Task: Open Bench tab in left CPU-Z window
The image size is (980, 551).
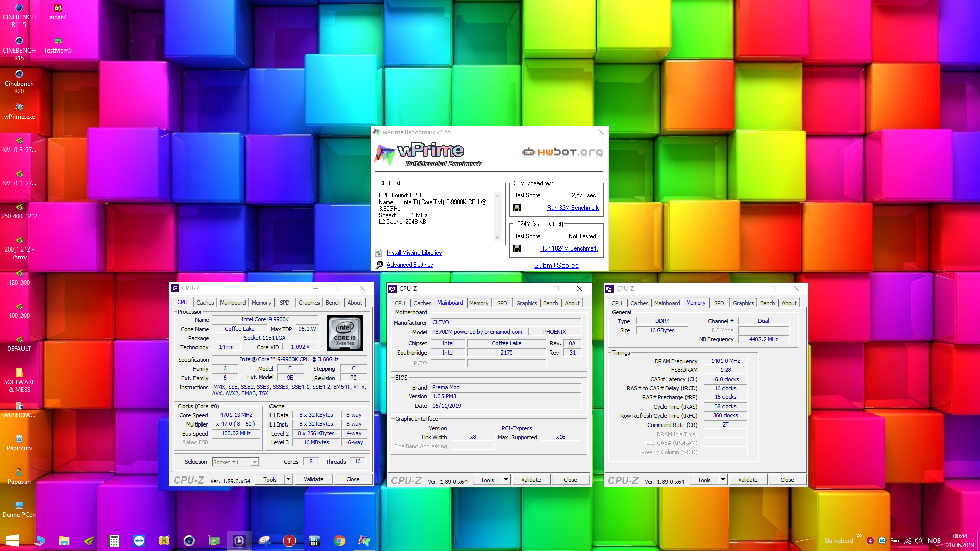Action: pyautogui.click(x=333, y=303)
